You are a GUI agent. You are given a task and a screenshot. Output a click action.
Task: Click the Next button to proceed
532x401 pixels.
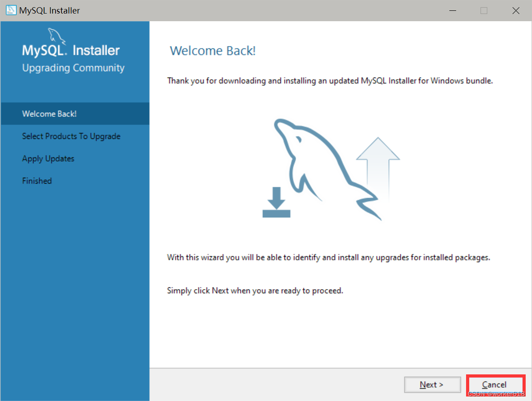(x=432, y=385)
